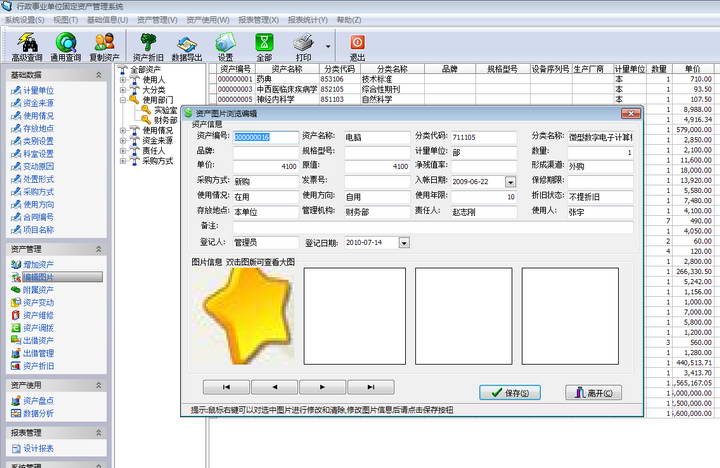Open the 报表统计(Y) menu
This screenshot has height=468, width=720.
(x=308, y=19)
